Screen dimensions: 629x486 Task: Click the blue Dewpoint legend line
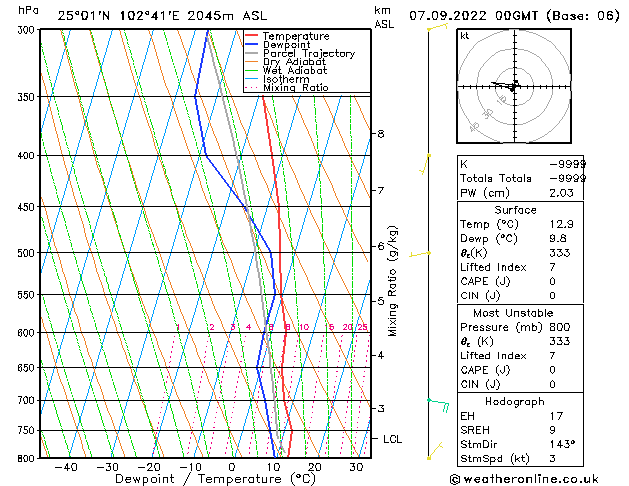coord(251,44)
